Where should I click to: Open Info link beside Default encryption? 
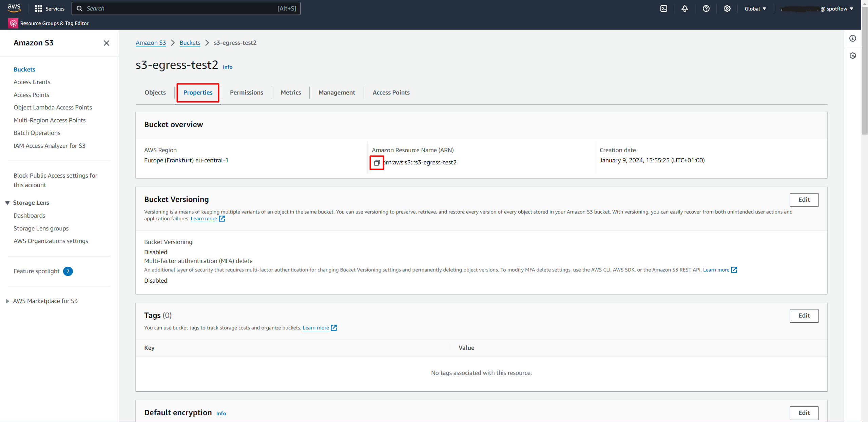pos(221,414)
